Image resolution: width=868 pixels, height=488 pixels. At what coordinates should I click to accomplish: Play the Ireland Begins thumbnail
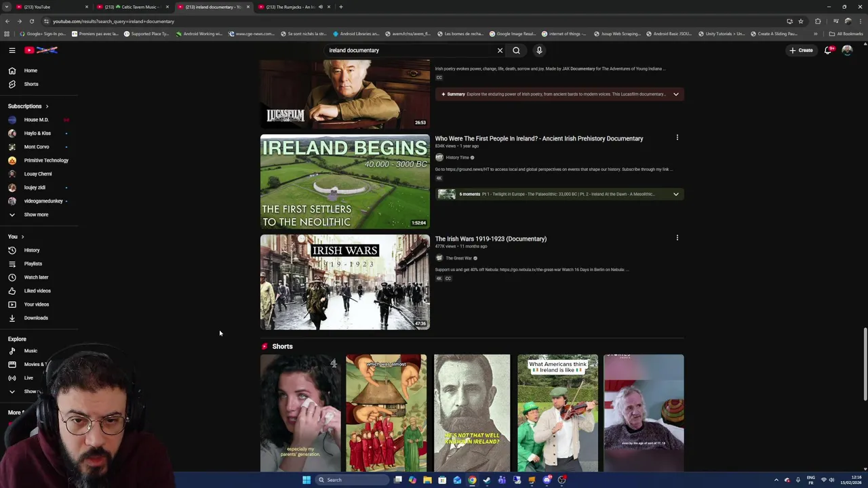point(344,182)
